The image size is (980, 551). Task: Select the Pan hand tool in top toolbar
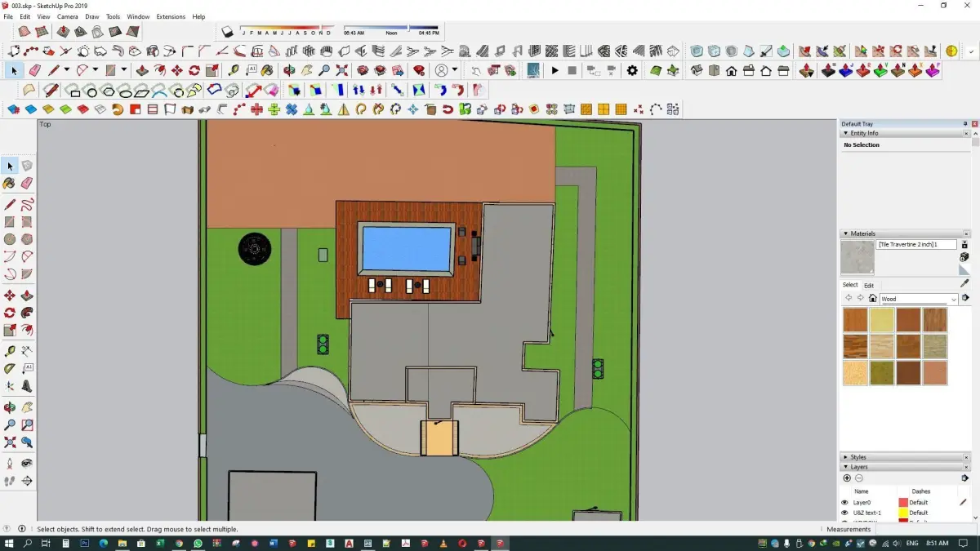pos(307,71)
